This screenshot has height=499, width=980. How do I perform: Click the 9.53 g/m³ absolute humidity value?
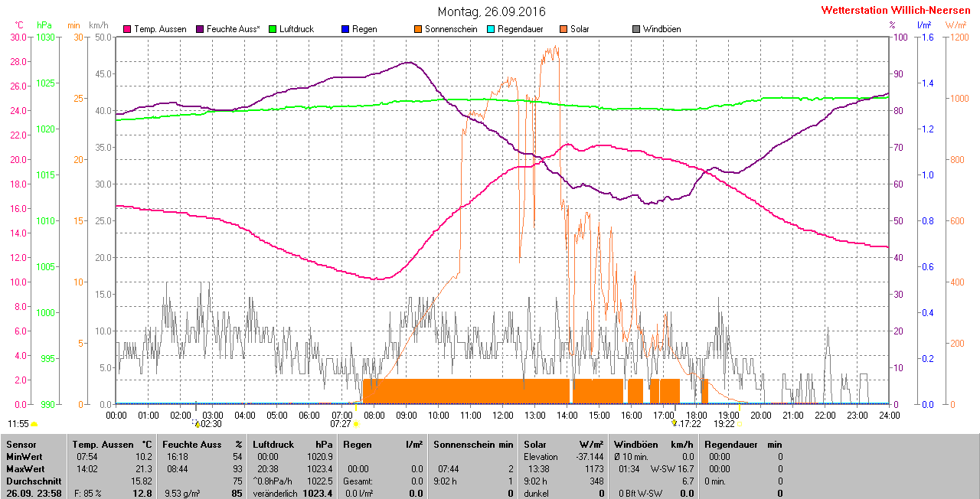coord(184,494)
